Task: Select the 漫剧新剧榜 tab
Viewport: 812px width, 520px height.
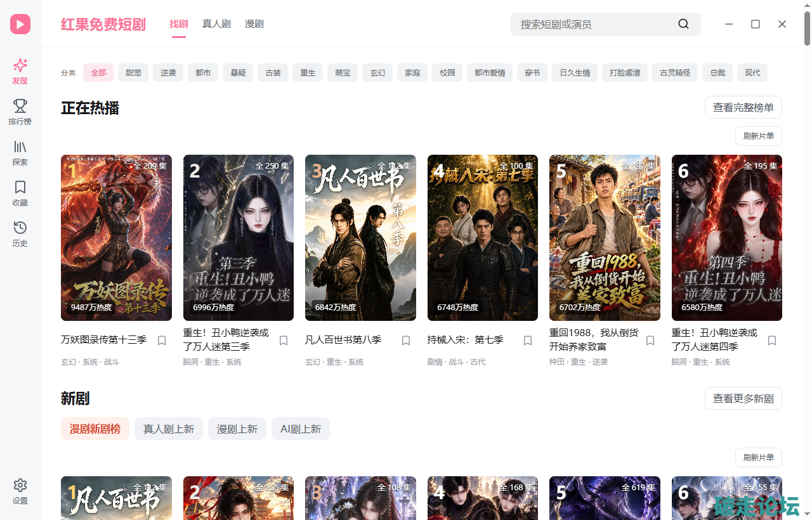Action: tap(95, 429)
